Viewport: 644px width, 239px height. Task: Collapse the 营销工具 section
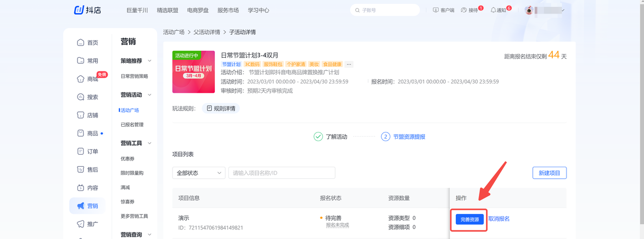pos(149,143)
